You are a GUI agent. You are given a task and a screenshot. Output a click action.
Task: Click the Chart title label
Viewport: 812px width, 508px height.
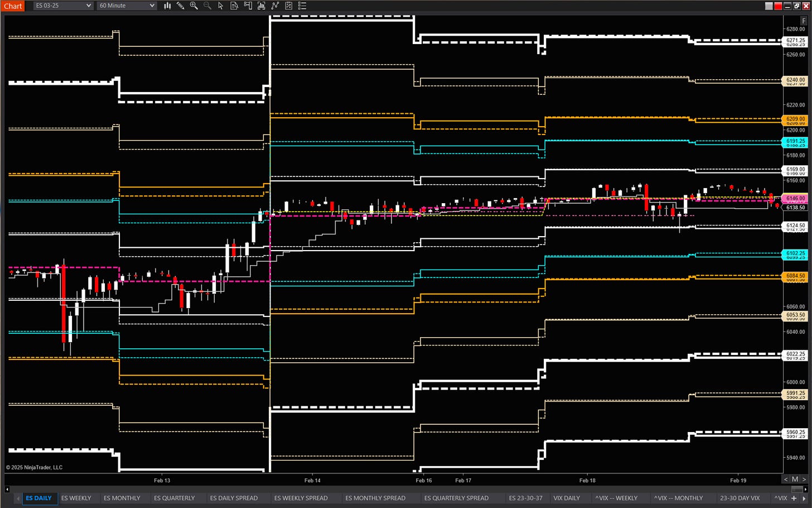tap(13, 6)
